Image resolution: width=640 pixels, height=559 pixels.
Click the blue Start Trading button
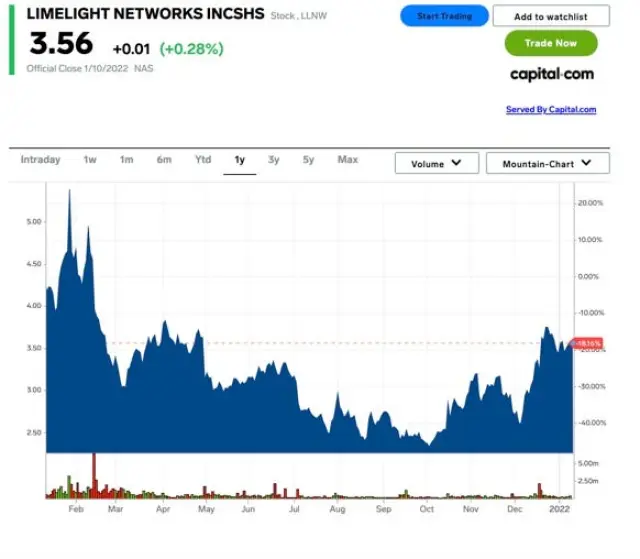point(444,16)
